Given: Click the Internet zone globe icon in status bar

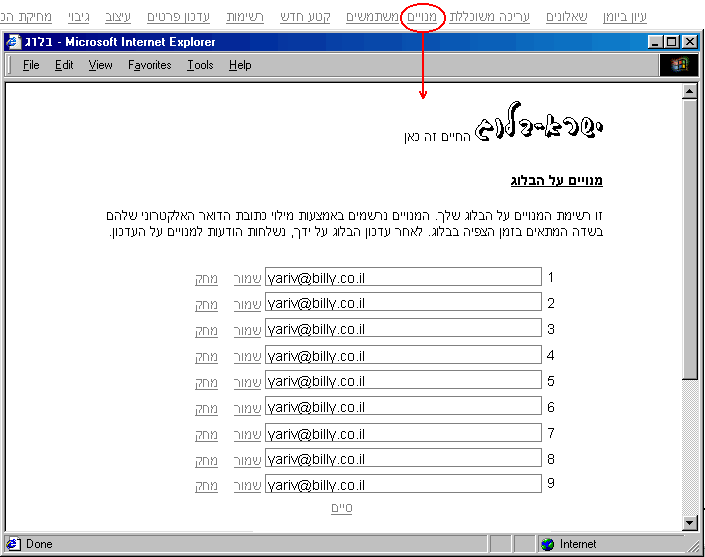Looking at the screenshot, I should click(547, 544).
